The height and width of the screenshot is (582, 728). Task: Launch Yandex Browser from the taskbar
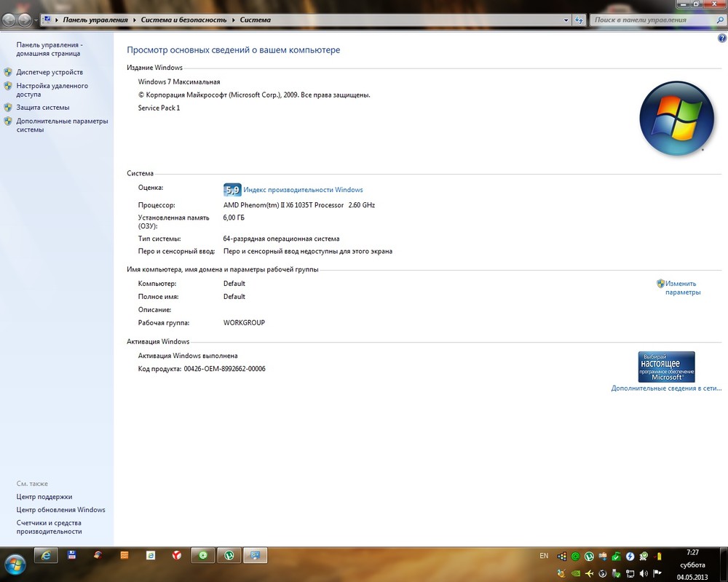tap(177, 555)
